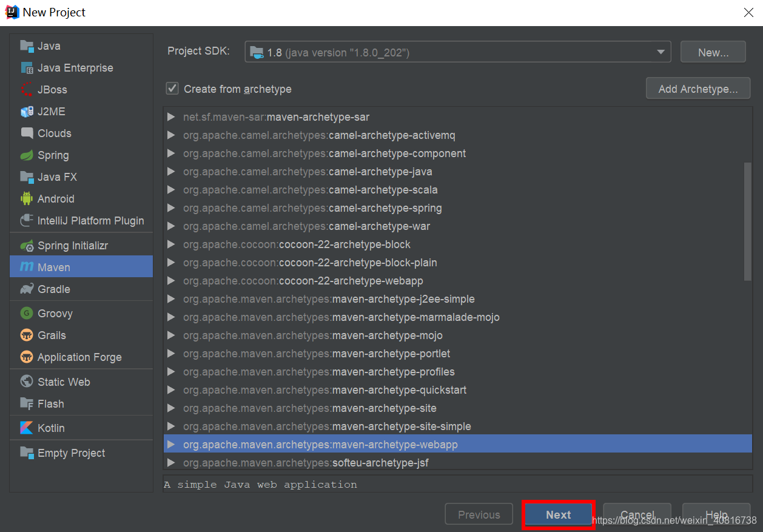
Task: Select maven-archetype-mojo archetype
Action: (x=457, y=335)
